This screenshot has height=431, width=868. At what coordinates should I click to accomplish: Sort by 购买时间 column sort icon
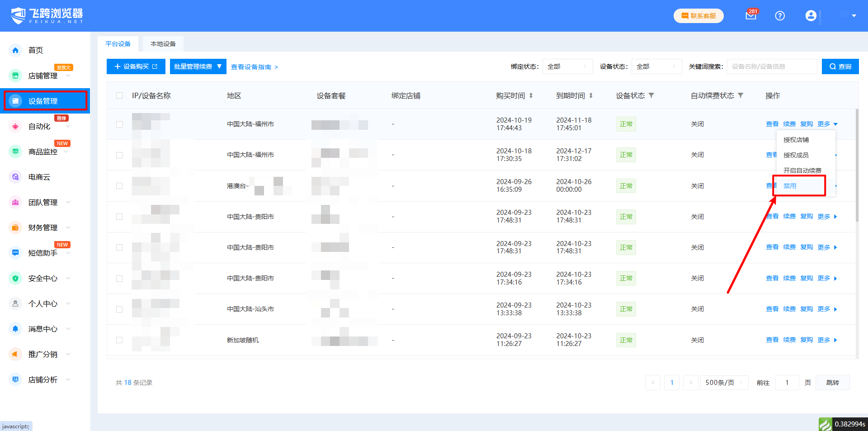click(x=531, y=95)
